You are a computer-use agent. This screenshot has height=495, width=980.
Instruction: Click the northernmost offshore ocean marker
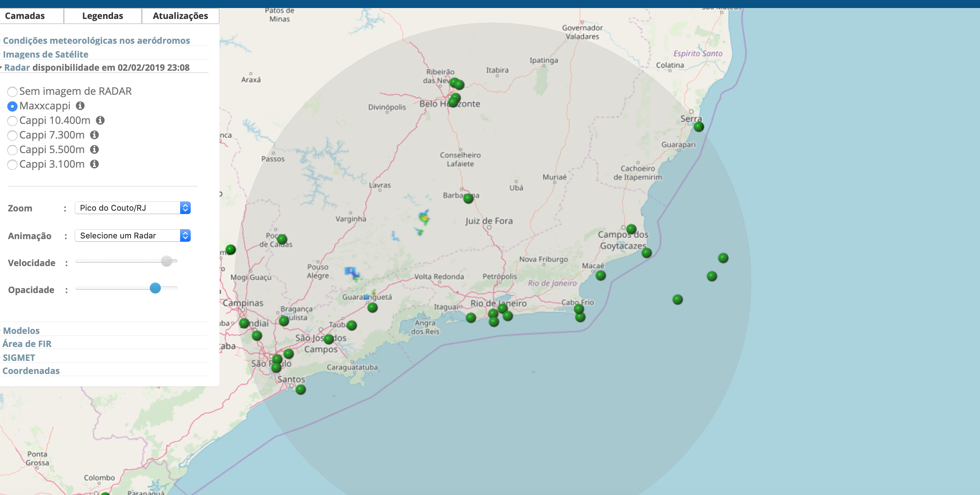tap(723, 258)
